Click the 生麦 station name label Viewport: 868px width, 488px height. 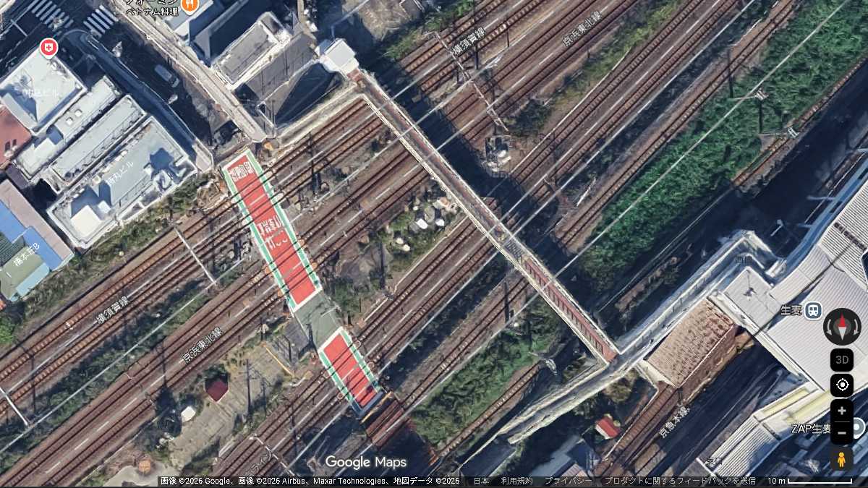(x=790, y=311)
